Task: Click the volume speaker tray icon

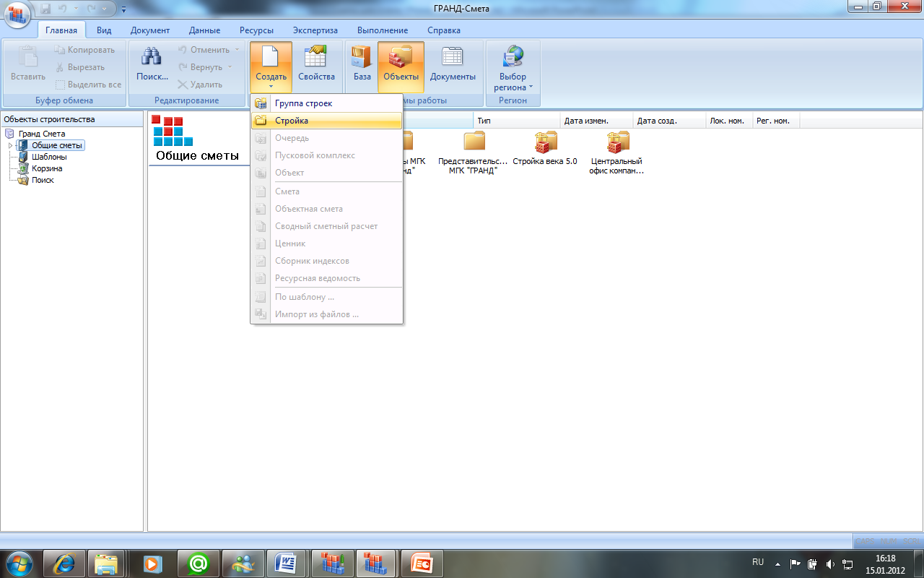Action: (x=830, y=564)
